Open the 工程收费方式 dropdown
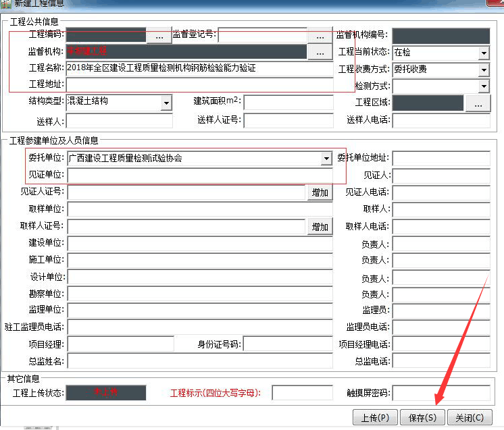504x430 pixels. point(484,70)
